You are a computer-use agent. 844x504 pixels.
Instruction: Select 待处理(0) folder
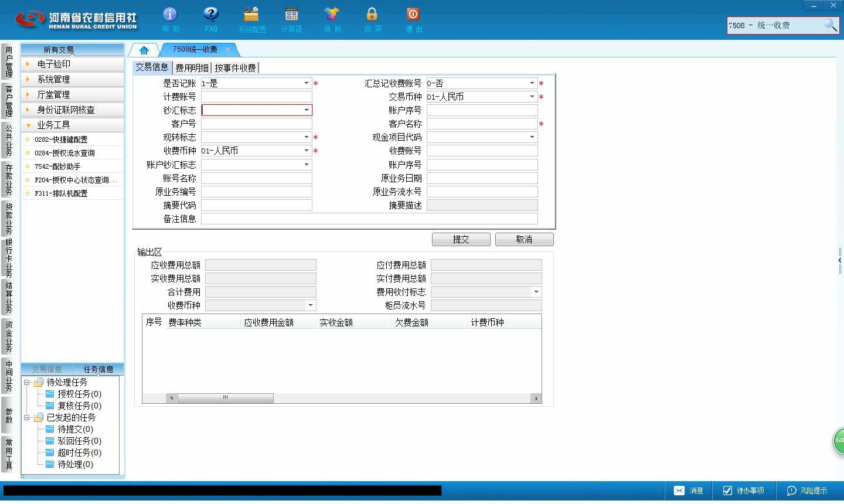click(x=70, y=464)
